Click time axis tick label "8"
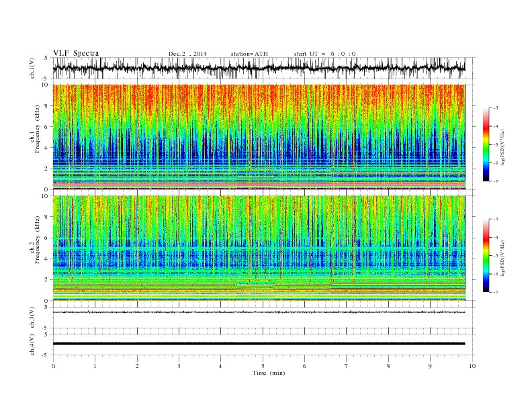Image resolution: width=532 pixels, height=411 pixels. pyautogui.click(x=388, y=366)
